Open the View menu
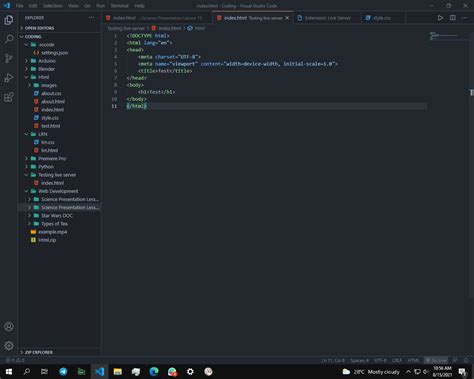The width and height of the screenshot is (474, 379). click(73, 6)
